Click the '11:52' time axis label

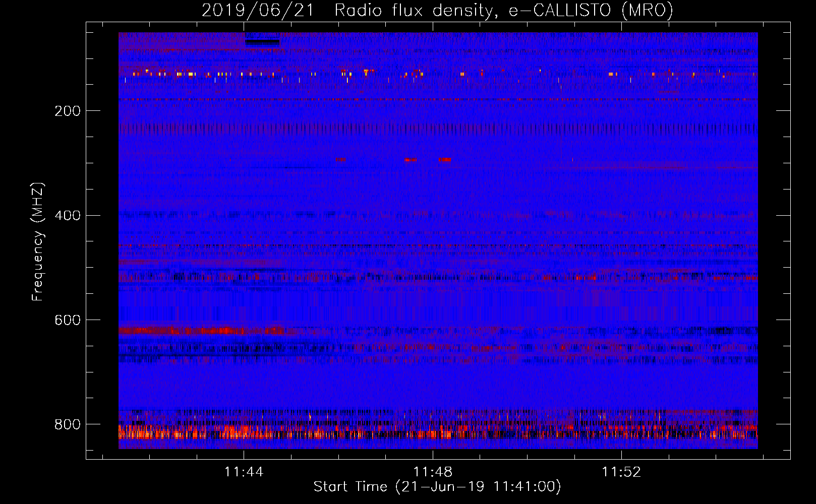click(x=621, y=472)
